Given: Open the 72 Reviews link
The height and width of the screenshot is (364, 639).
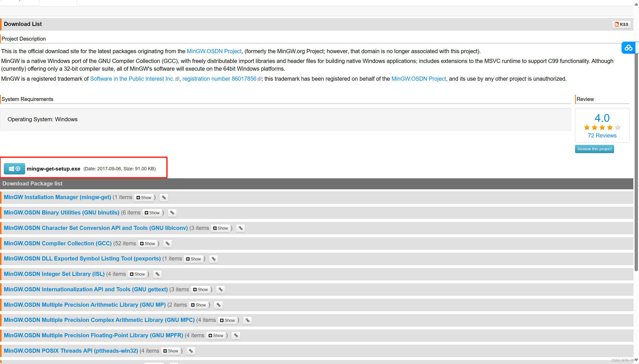Looking at the screenshot, I should [x=602, y=135].
